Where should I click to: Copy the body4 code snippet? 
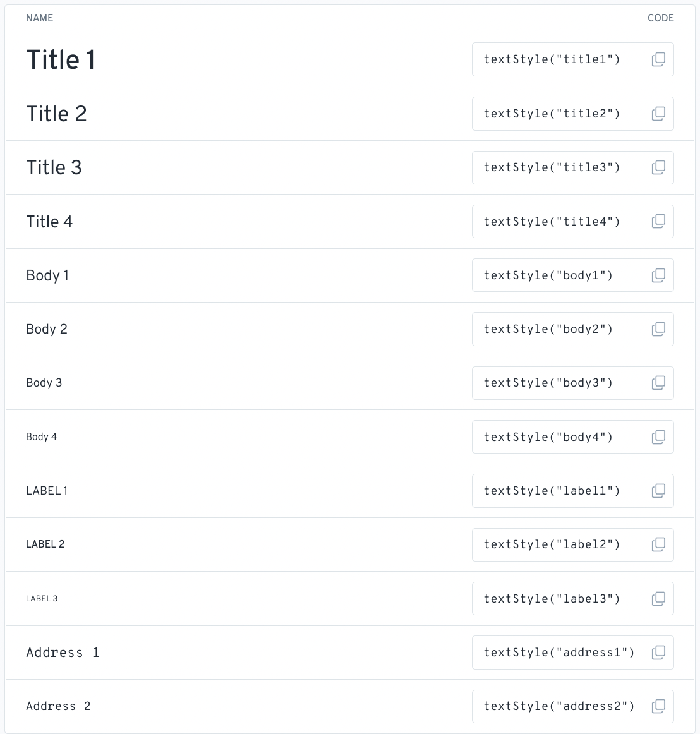coord(658,437)
